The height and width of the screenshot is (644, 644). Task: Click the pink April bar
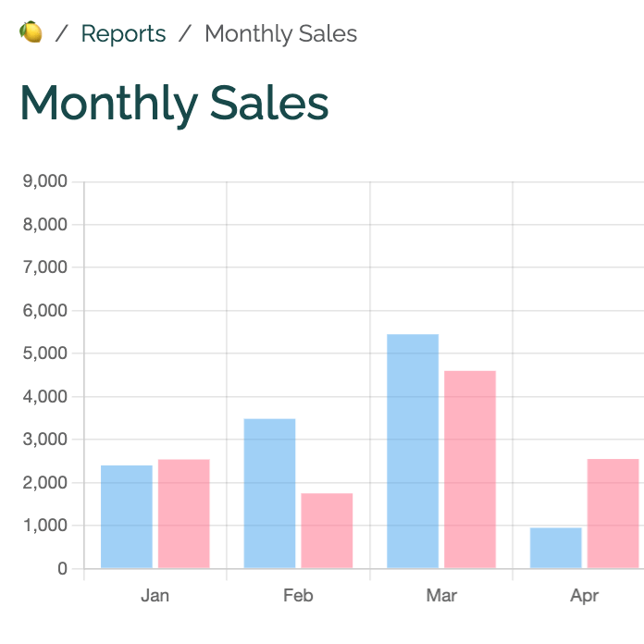(613, 514)
